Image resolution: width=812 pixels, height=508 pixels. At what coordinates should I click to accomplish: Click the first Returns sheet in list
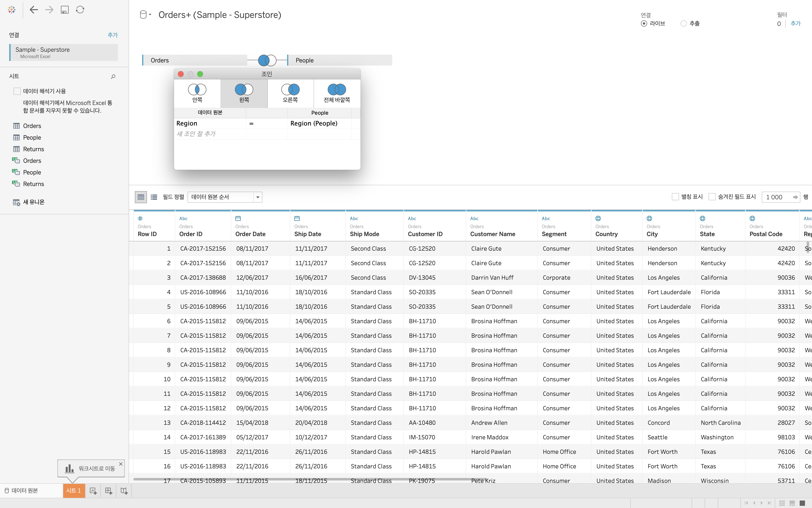coord(33,149)
